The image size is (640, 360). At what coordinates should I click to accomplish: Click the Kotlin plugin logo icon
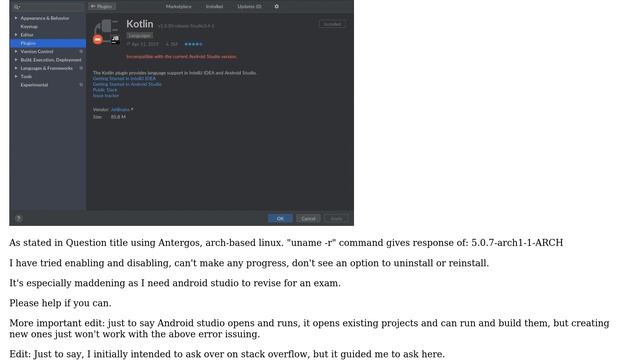point(107,32)
